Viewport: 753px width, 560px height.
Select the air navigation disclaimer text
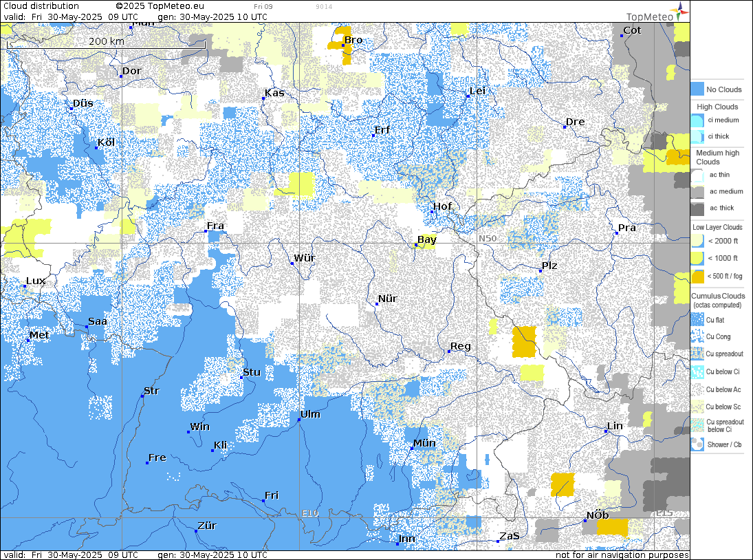coord(622,554)
